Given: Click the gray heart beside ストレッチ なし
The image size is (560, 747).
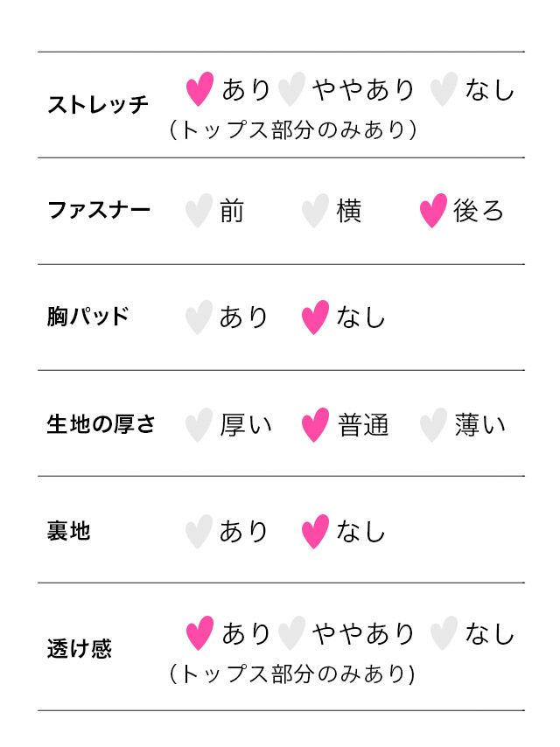Looking at the screenshot, I should point(444,89).
